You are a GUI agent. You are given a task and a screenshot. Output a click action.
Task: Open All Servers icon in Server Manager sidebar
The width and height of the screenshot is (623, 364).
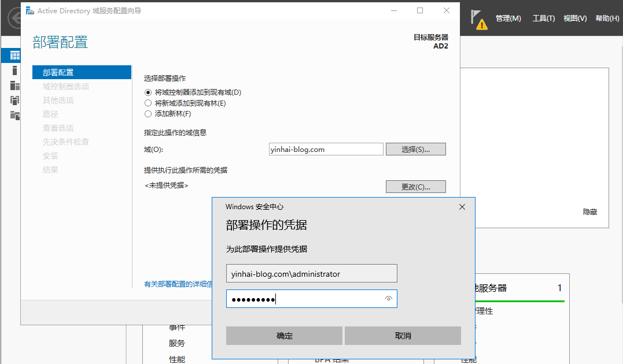point(14,86)
